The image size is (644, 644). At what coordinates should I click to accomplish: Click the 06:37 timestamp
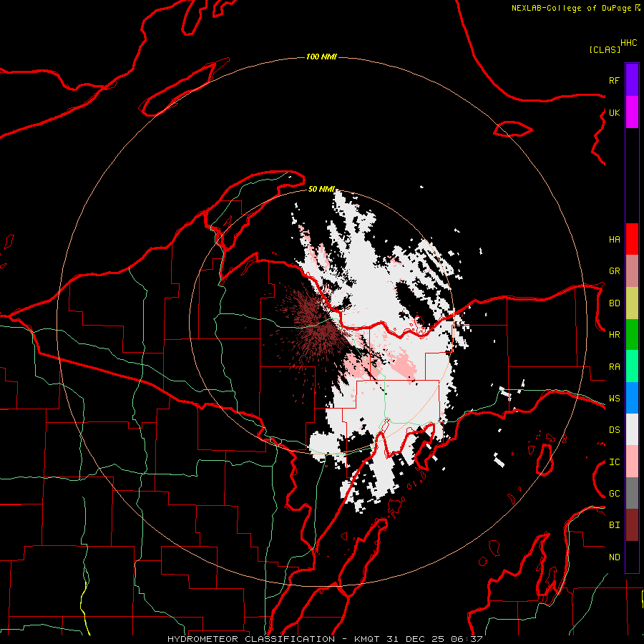click(x=467, y=639)
